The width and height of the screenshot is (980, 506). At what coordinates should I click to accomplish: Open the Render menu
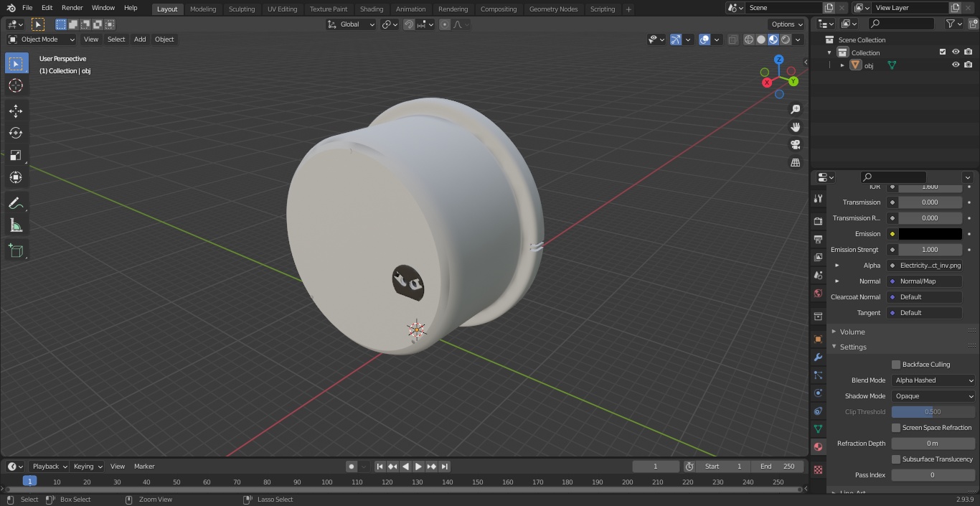click(x=72, y=8)
